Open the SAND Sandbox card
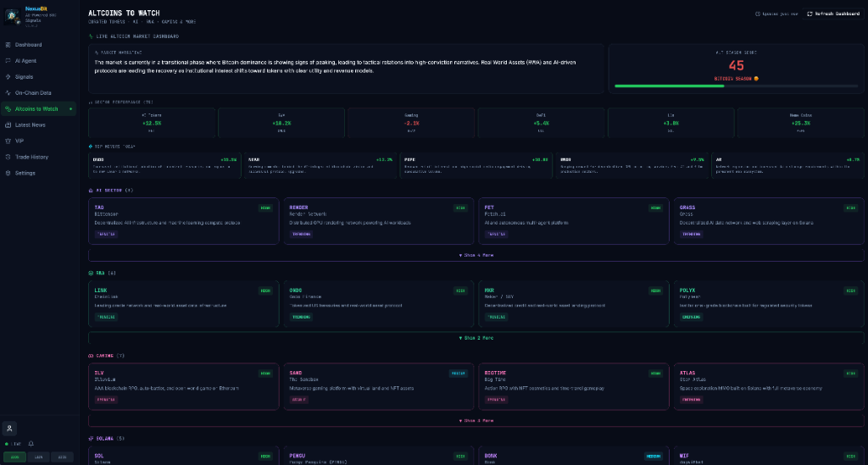This screenshot has height=465, width=868. pyautogui.click(x=379, y=386)
